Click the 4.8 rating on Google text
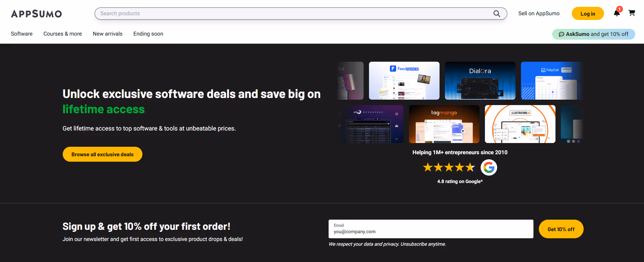This screenshot has height=262, width=644. click(460, 182)
